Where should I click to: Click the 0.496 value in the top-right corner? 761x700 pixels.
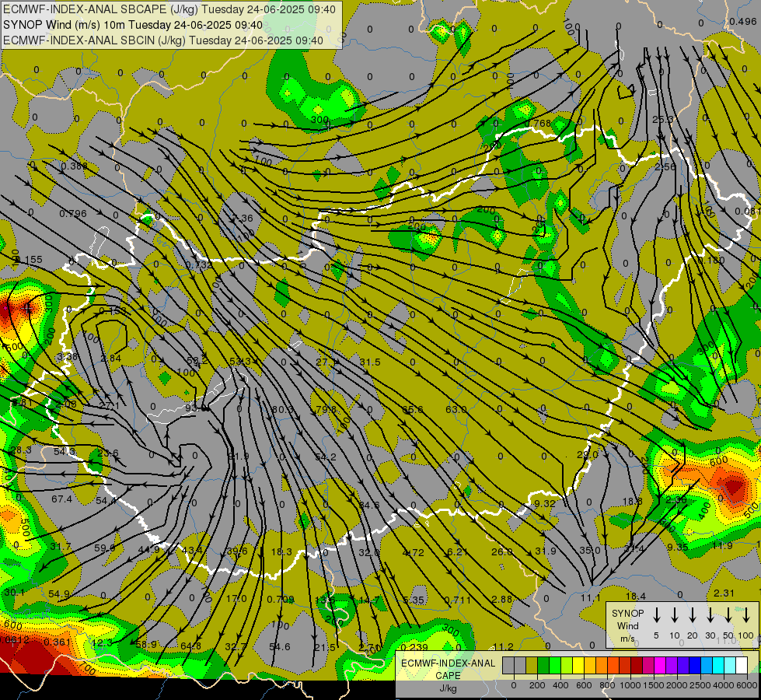742,21
